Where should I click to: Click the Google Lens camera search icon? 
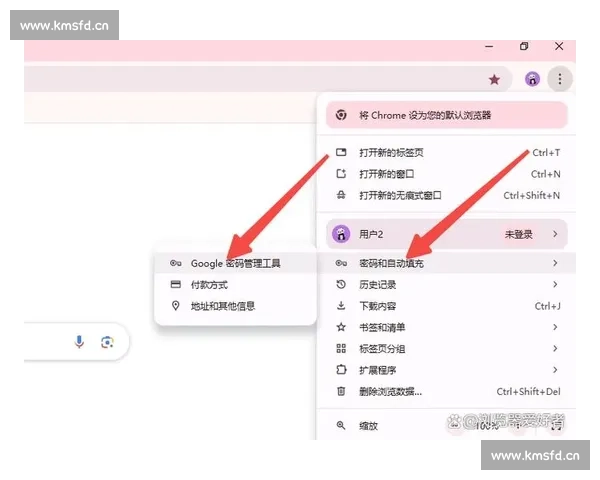[108, 342]
